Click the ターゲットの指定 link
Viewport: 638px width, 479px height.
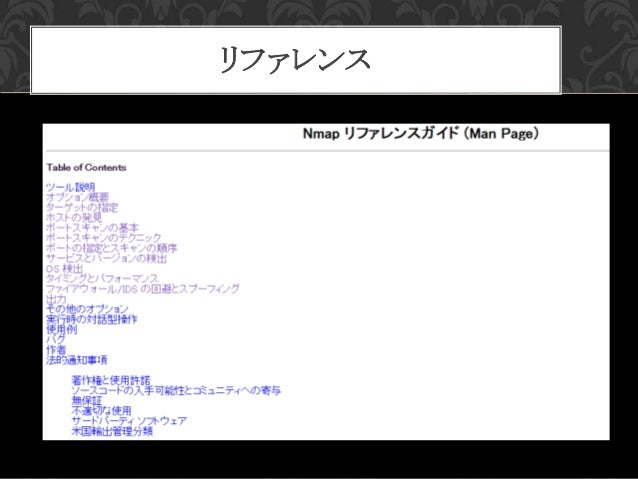tap(82, 208)
